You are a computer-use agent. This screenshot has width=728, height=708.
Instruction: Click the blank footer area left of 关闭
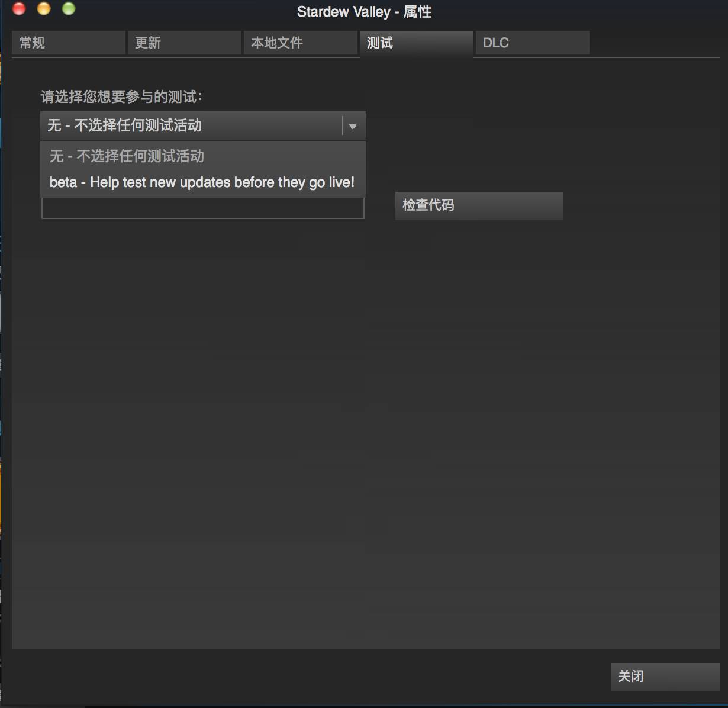click(x=296, y=677)
